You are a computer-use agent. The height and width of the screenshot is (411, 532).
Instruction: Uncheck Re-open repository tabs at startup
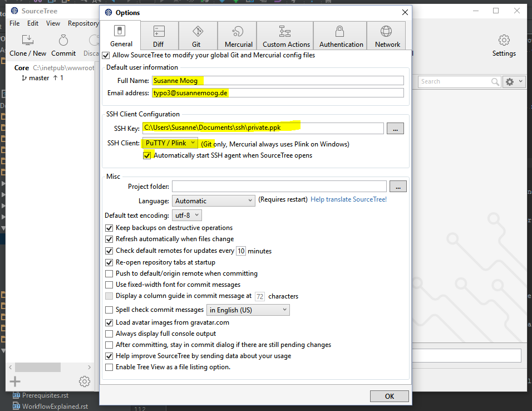coord(109,262)
